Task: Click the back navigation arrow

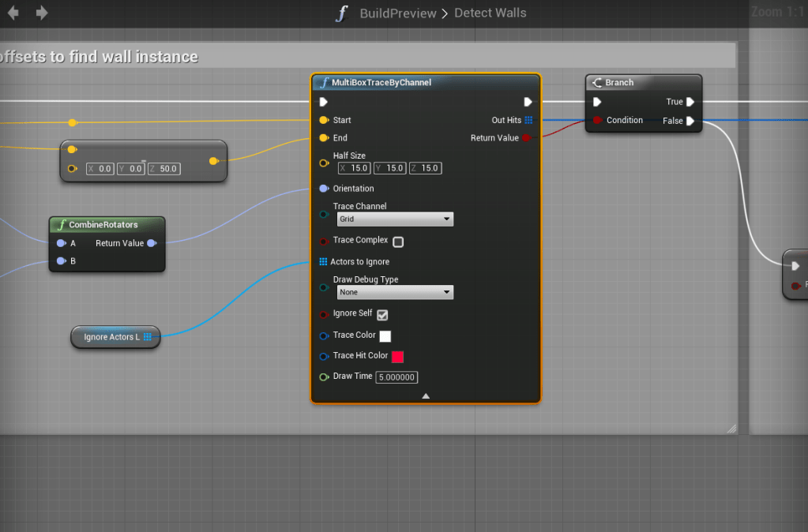Action: click(x=14, y=13)
